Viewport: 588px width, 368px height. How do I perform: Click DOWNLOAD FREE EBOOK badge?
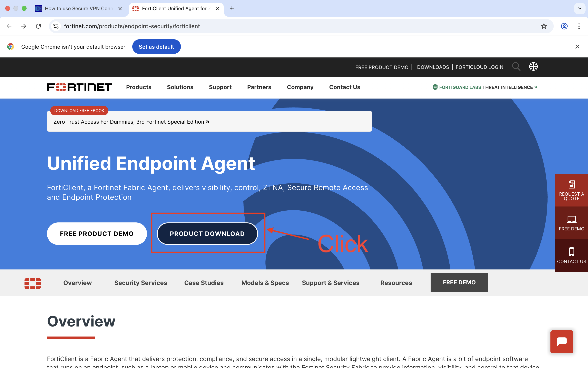79,110
